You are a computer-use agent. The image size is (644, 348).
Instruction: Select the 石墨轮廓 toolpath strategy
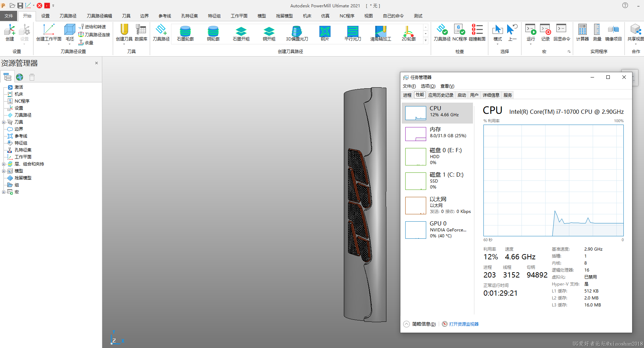[x=185, y=34]
